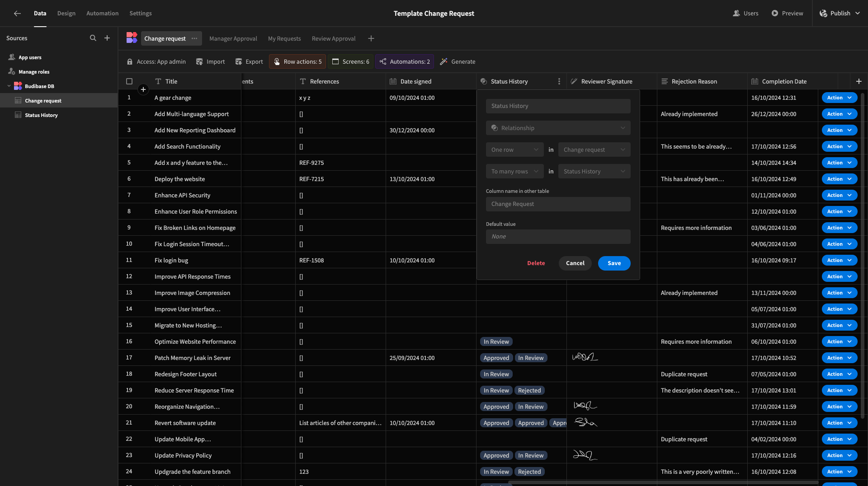The image size is (868, 486).
Task: Switch to Data tab
Action: (x=40, y=13)
